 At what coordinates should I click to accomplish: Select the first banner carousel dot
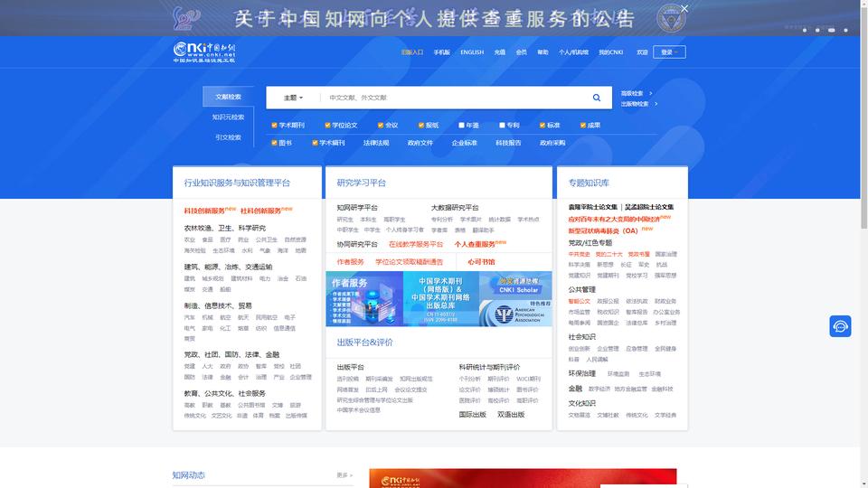(x=805, y=30)
